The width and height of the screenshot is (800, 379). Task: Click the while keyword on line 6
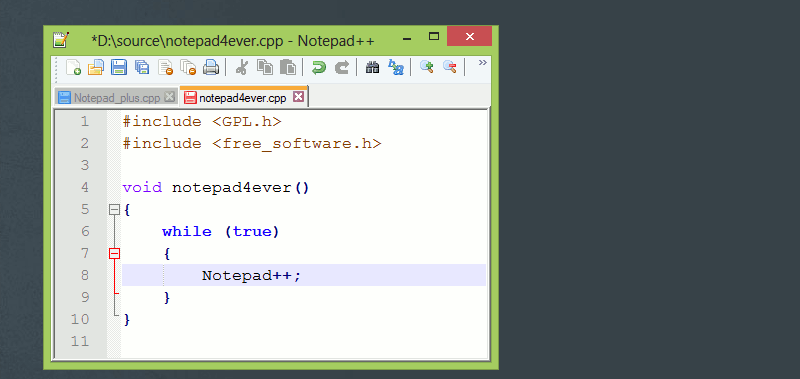pos(187,232)
